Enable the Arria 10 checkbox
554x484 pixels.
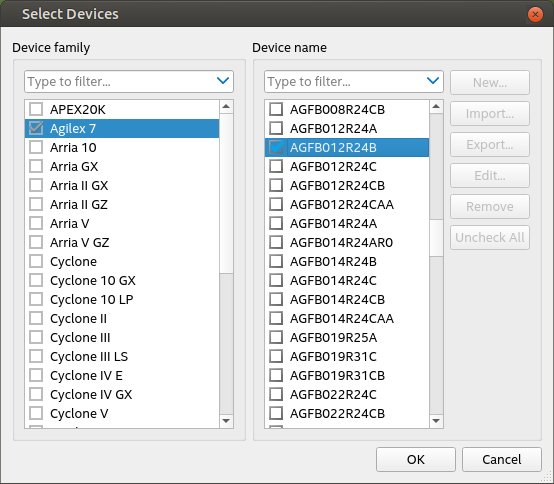(36, 147)
